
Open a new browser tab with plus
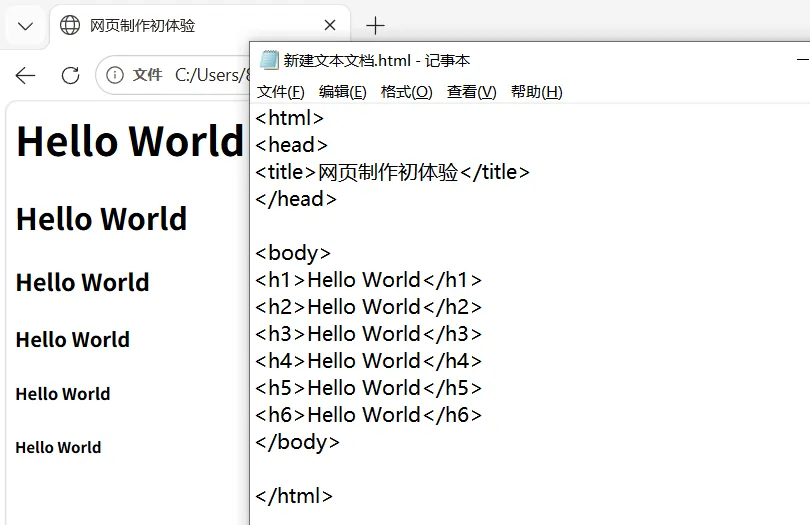tap(375, 25)
